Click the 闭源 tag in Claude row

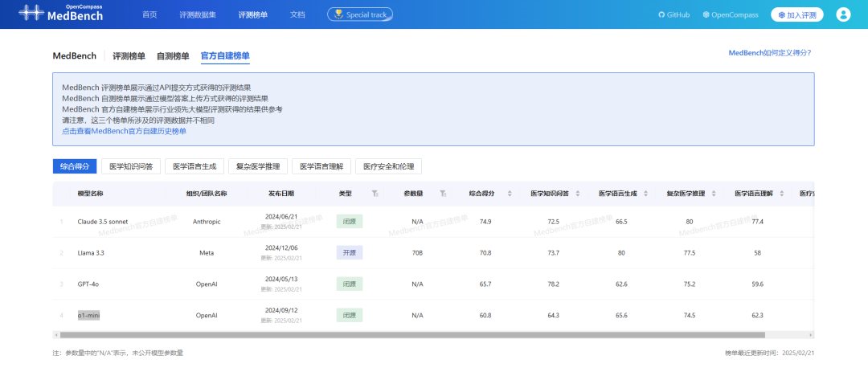pyautogui.click(x=350, y=222)
